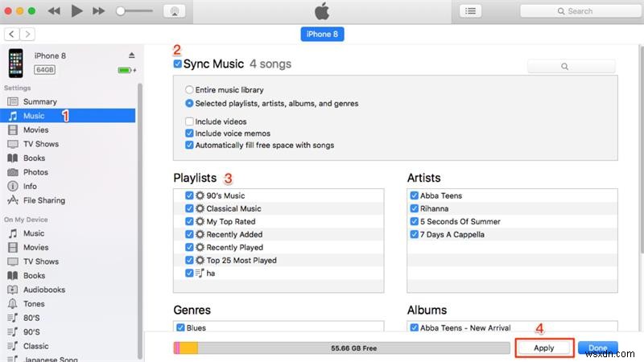Select the iPhone 8 device tab

click(322, 34)
